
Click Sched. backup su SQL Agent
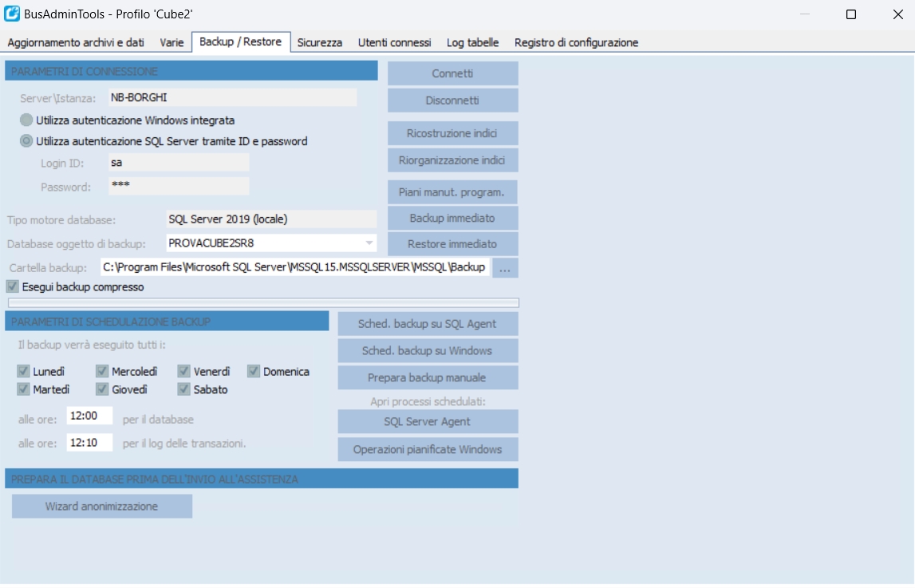coord(428,324)
